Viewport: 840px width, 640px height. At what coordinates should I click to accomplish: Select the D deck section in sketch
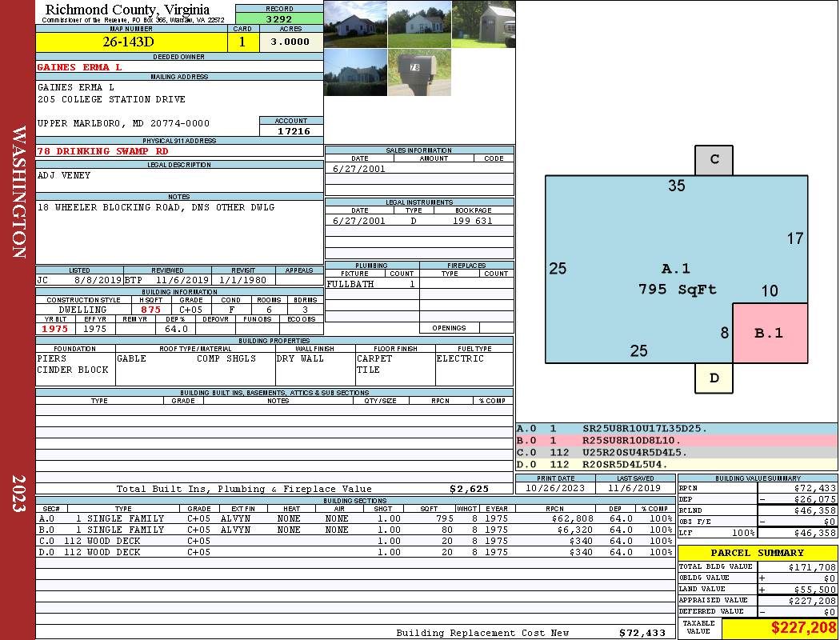point(714,378)
